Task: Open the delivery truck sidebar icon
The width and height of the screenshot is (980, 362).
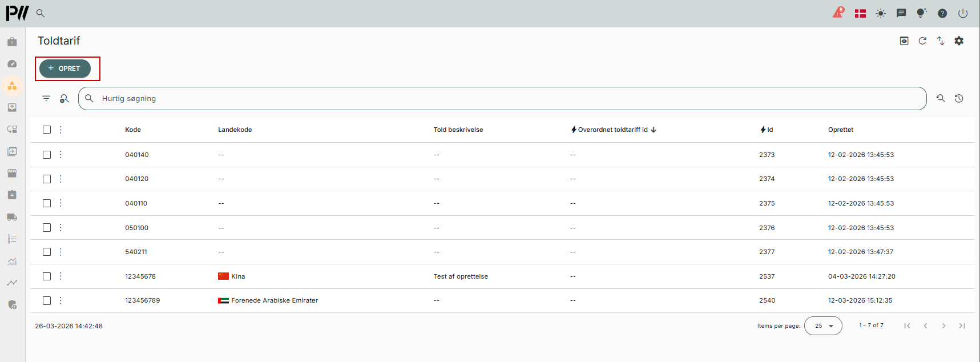Action: click(12, 217)
